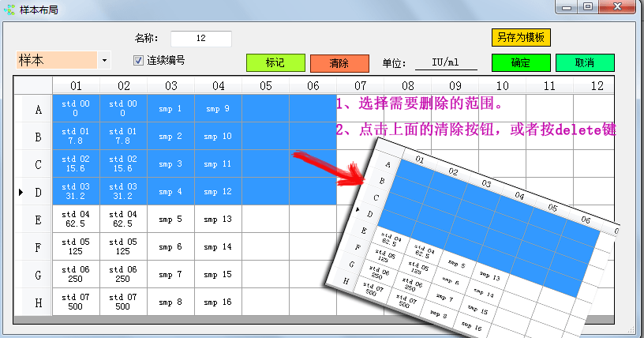Click cell 'smp 9'
The width and height of the screenshot is (644, 338).
[218, 108]
